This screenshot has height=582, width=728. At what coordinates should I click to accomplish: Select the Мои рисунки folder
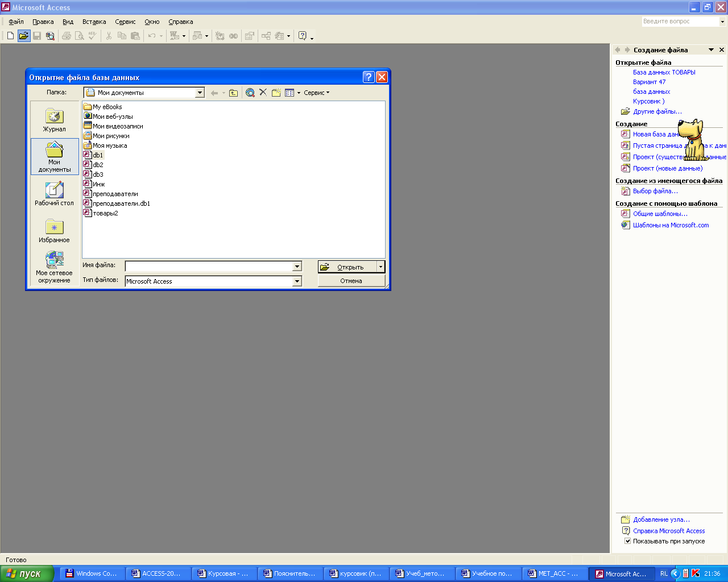pyautogui.click(x=106, y=136)
